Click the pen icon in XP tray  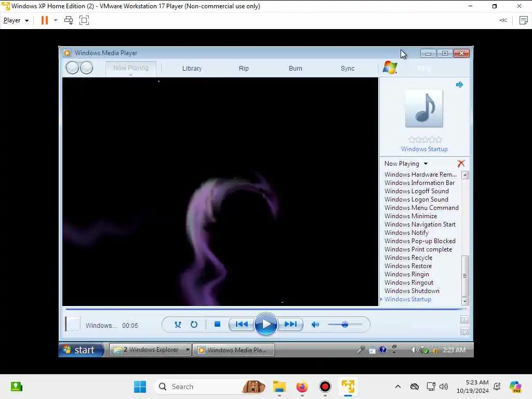(x=361, y=350)
